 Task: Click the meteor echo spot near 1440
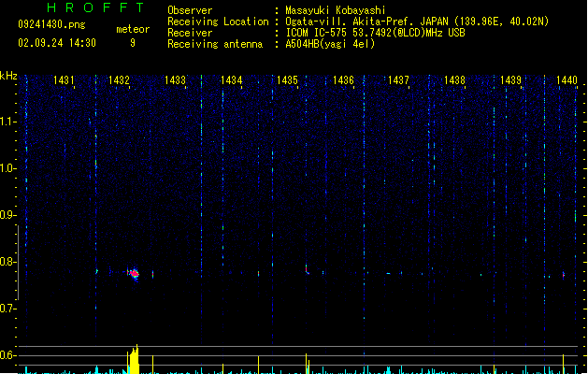[x=564, y=275]
